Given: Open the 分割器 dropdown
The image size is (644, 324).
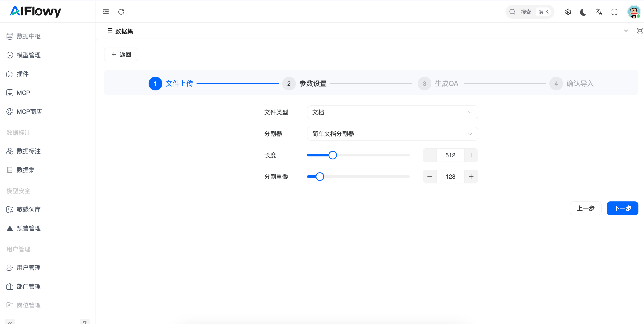Looking at the screenshot, I should point(392,134).
